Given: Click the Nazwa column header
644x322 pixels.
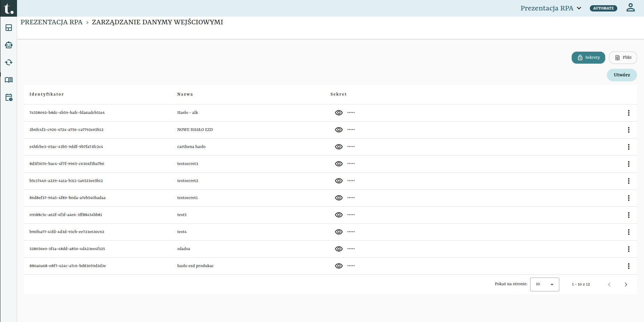Looking at the screenshot, I should click(x=185, y=94).
